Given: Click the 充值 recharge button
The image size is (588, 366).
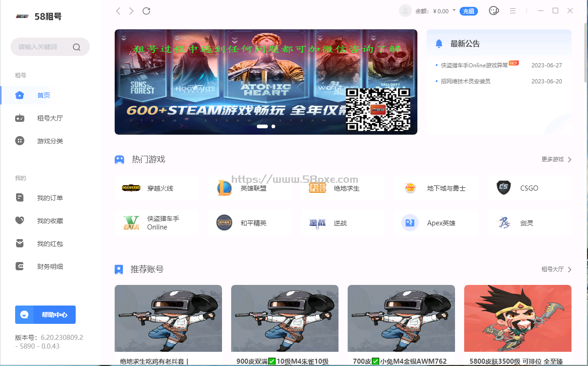Looking at the screenshot, I should [469, 11].
